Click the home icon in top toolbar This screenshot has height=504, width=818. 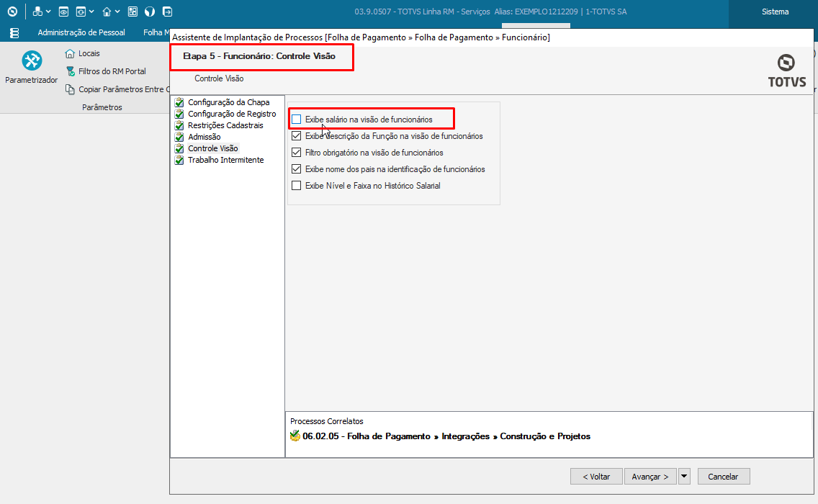tap(107, 12)
